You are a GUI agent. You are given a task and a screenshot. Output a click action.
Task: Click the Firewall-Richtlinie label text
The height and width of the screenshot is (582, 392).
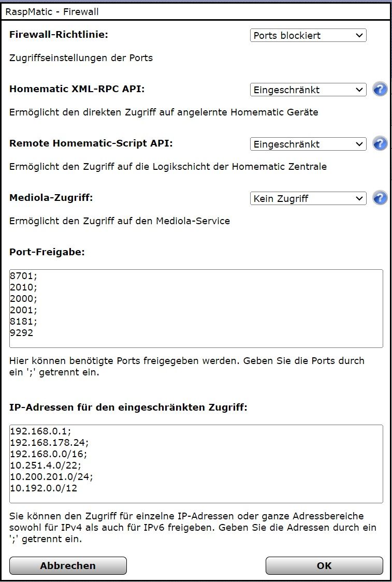[x=59, y=35]
